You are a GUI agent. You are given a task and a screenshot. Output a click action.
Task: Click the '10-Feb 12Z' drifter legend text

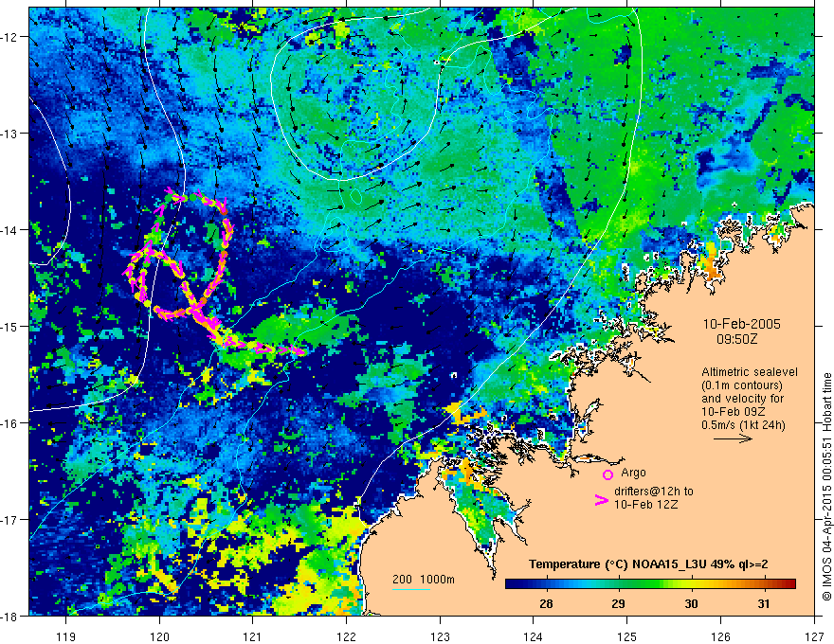pyautogui.click(x=645, y=504)
